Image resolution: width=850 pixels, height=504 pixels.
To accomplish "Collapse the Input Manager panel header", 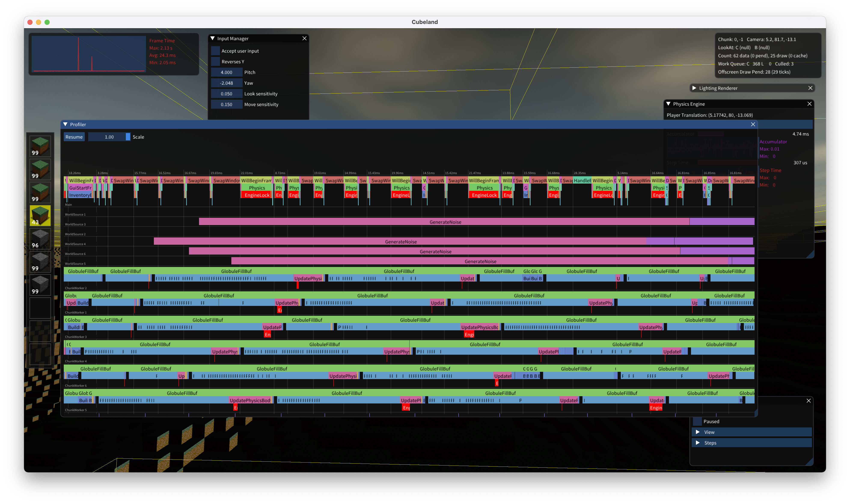I will tap(213, 38).
